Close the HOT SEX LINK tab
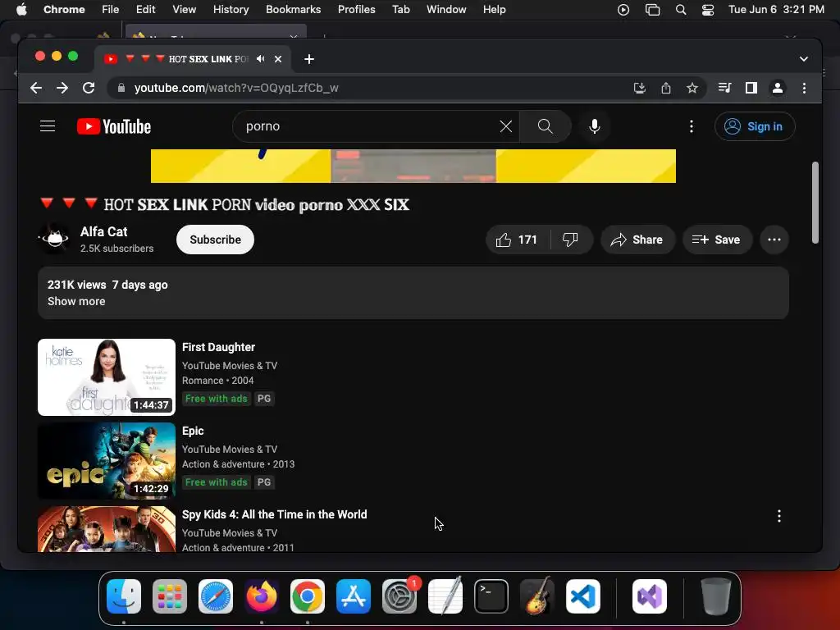The height and width of the screenshot is (630, 840). [x=278, y=59]
